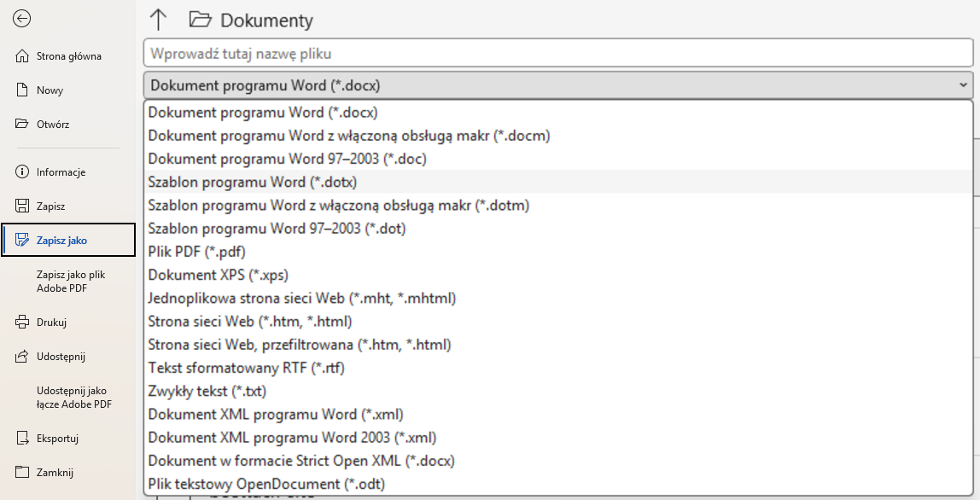Collapse the file type dropdown chevron

[963, 85]
